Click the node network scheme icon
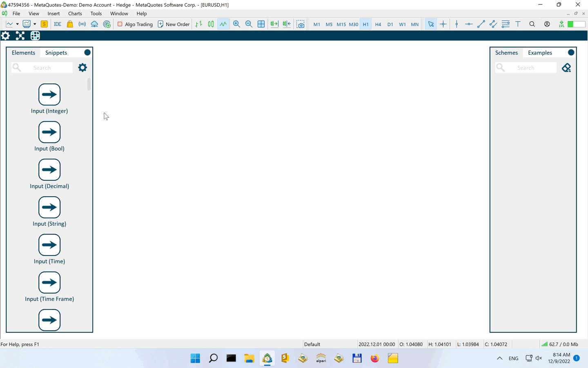Image resolution: width=588 pixels, height=368 pixels. tap(20, 36)
